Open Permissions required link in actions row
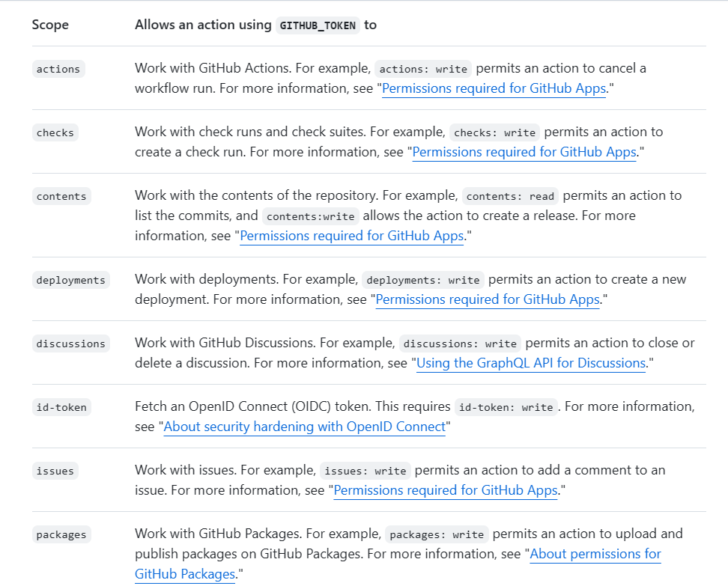The height and width of the screenshot is (586, 728). [494, 88]
